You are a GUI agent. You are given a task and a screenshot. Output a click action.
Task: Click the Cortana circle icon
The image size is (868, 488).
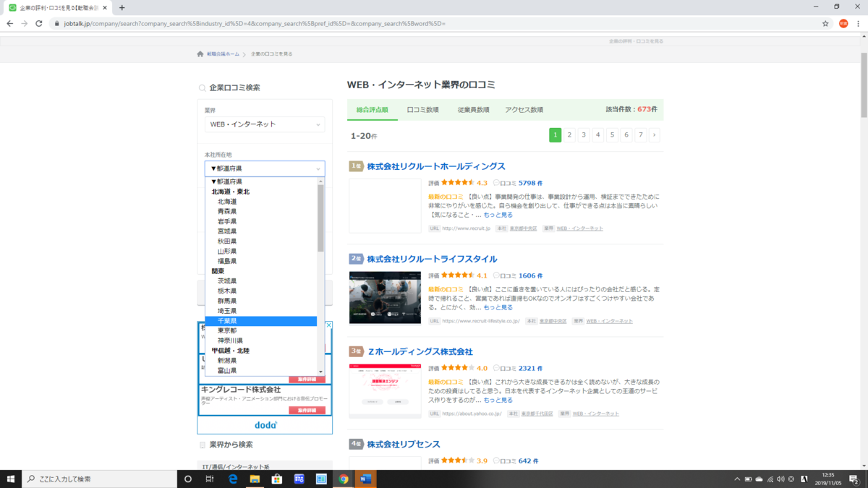pos(188,479)
